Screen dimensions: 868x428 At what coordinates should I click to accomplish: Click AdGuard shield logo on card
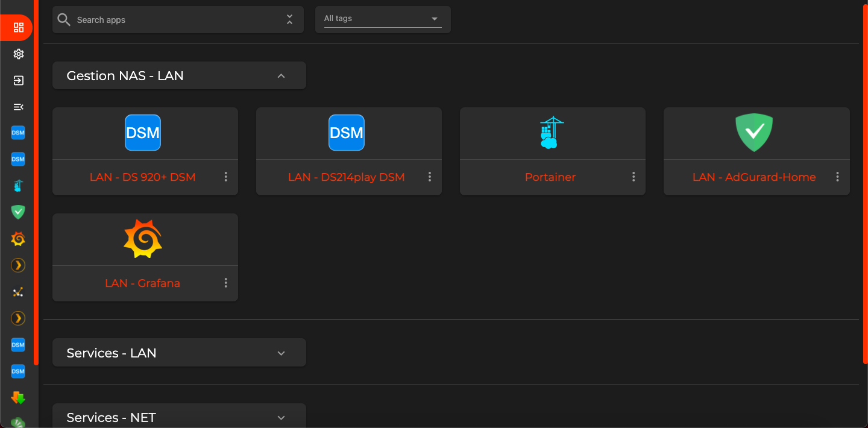coord(754,133)
